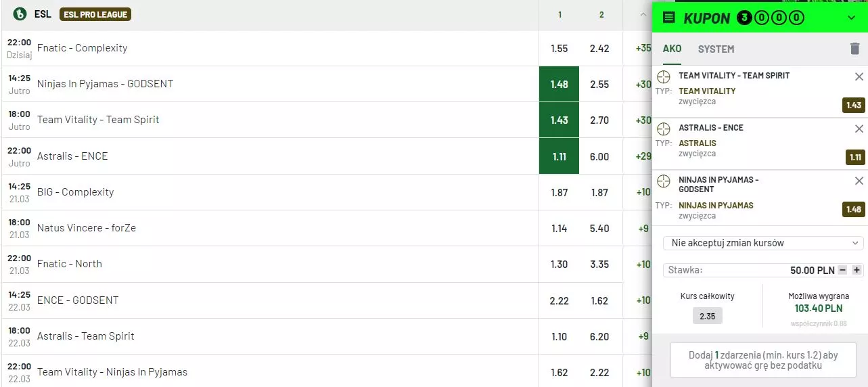Select odds 2.42 for Complexity vs Fnatic

coord(599,48)
